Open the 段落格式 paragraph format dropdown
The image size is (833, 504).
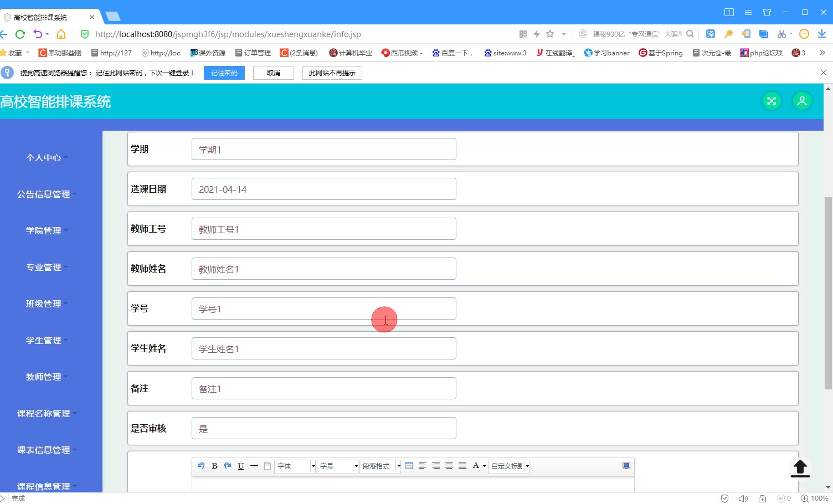tap(380, 466)
